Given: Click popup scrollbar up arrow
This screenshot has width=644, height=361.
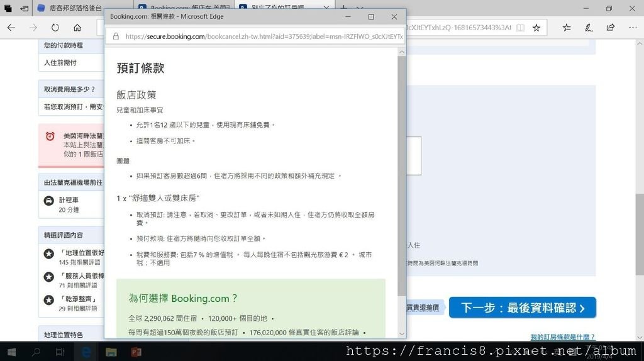Looking at the screenshot, I should point(402,52).
